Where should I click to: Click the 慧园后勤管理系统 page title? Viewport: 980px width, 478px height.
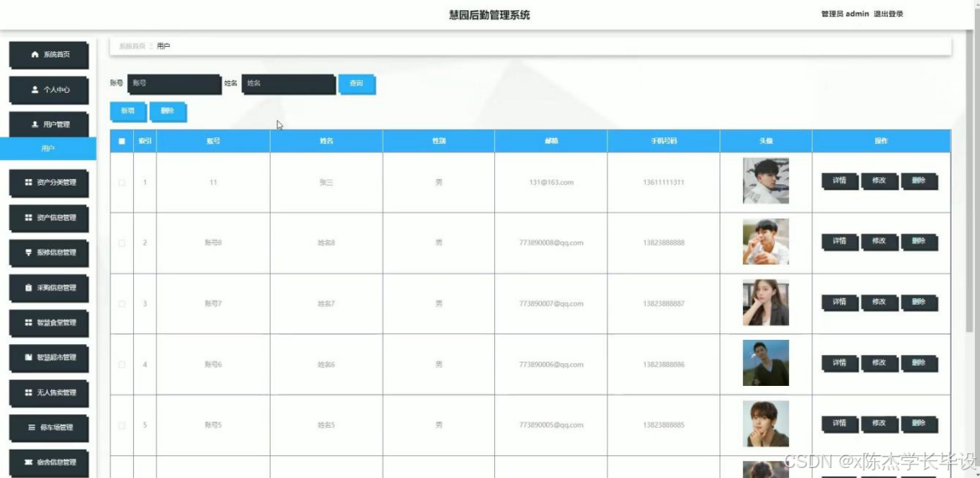tap(489, 15)
